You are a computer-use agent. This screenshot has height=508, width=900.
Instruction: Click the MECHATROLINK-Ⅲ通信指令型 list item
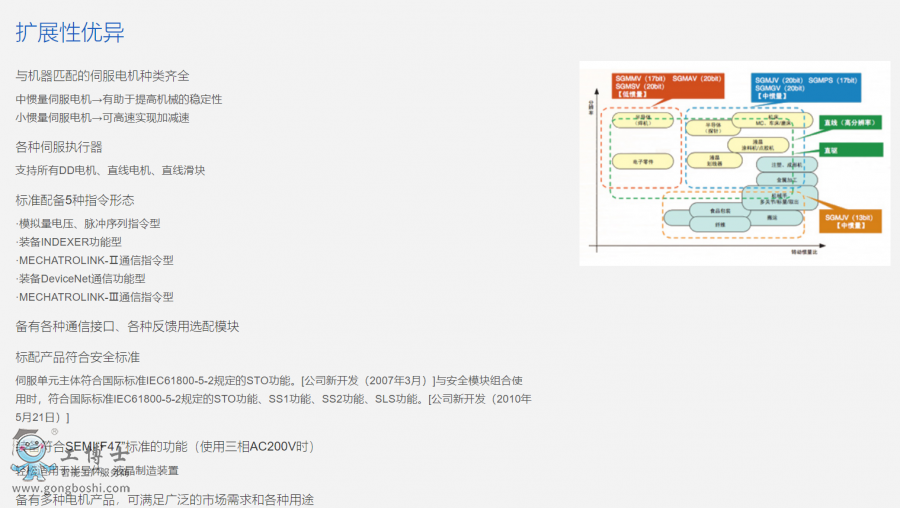[96, 297]
